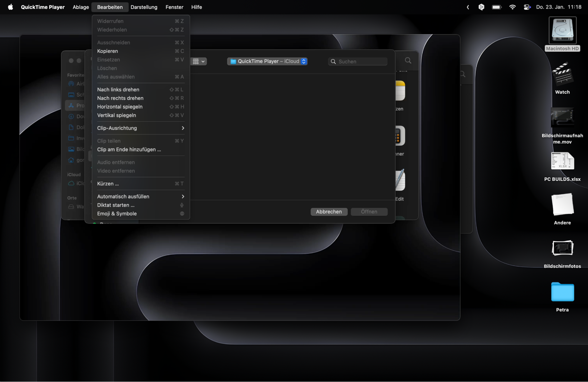Open Emoji & Symbole
The image size is (588, 382).
141,214
